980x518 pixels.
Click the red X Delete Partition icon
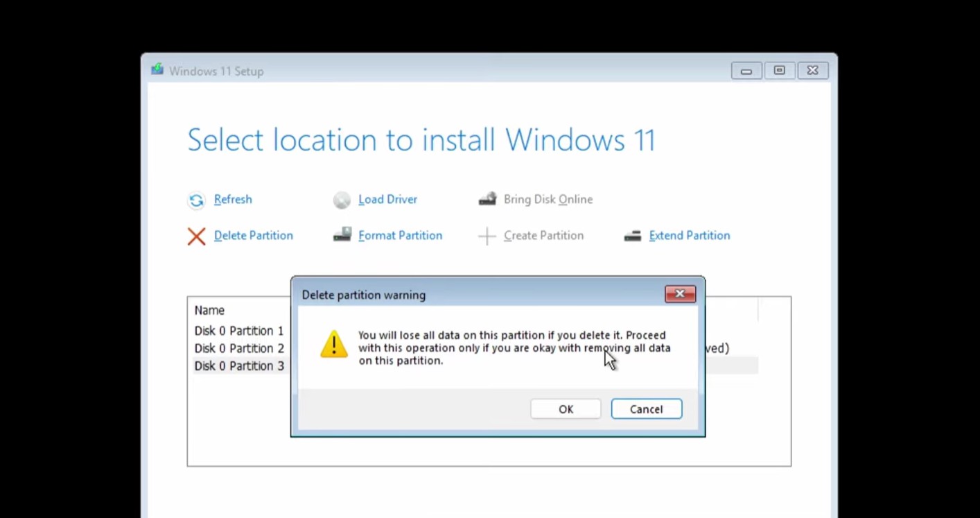tap(196, 236)
